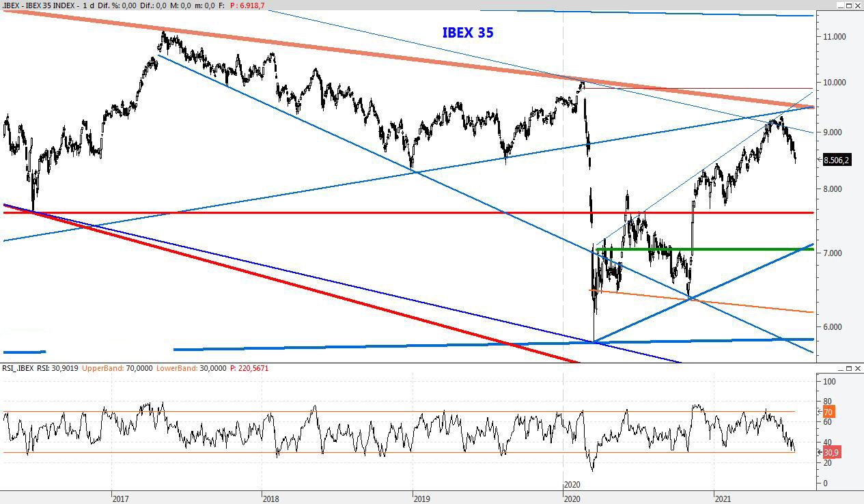The image size is (864, 504).
Task: Click the arrow beside the 70 band label
Action: coord(820,412)
